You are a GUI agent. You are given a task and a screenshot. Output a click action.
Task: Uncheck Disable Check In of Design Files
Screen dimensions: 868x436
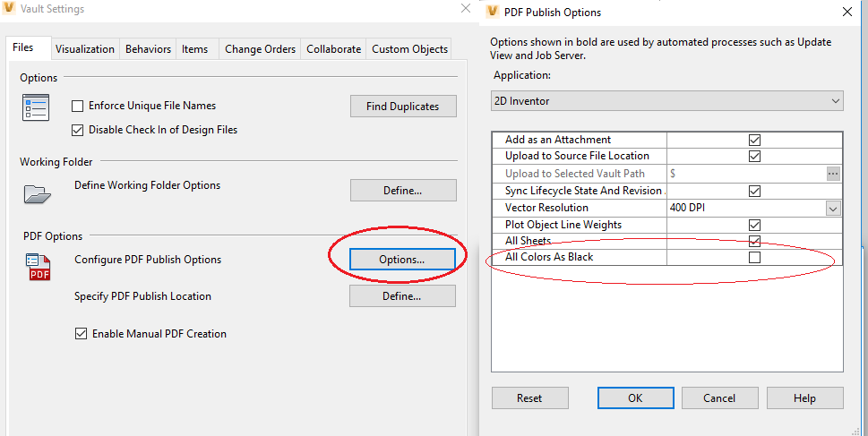[78, 130]
